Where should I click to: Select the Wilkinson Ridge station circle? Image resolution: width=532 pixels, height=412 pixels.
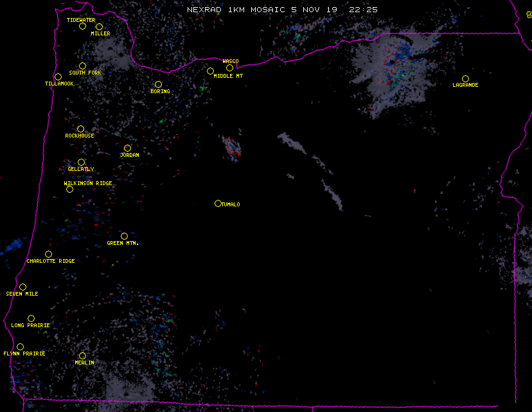[x=69, y=190]
